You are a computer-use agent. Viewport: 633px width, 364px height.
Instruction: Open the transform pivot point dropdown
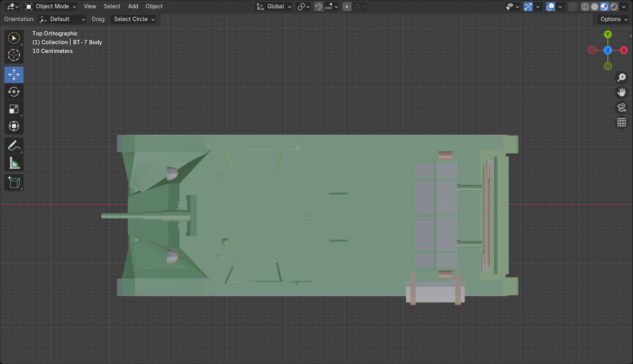[303, 7]
